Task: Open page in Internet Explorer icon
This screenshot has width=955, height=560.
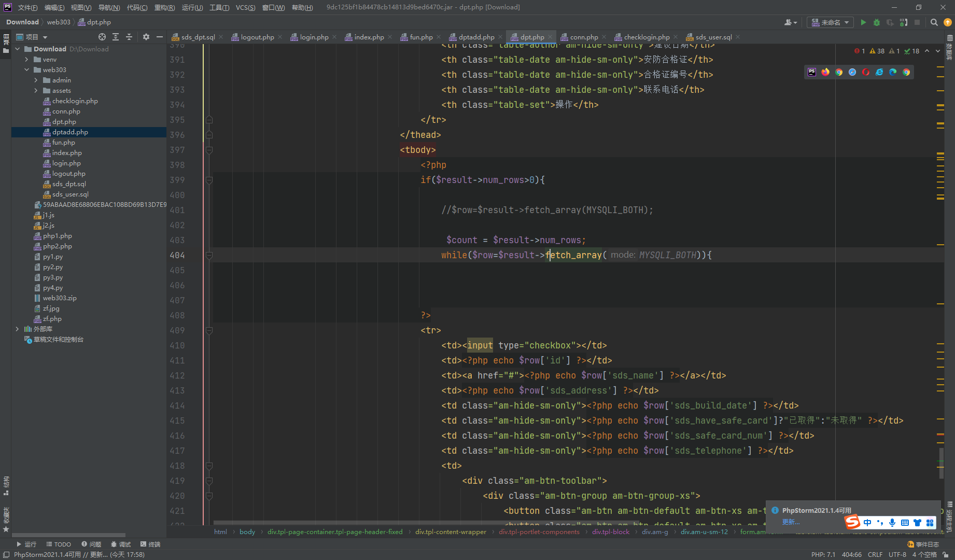Action: [879, 72]
